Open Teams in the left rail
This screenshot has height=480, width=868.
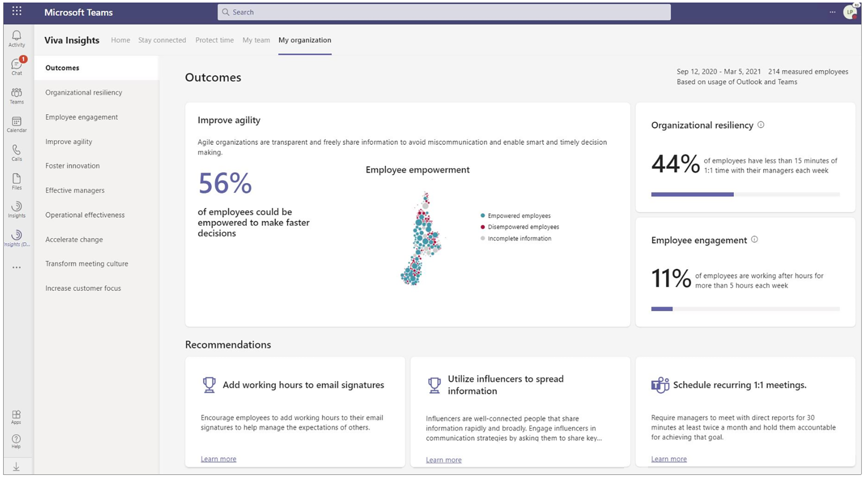pyautogui.click(x=17, y=96)
